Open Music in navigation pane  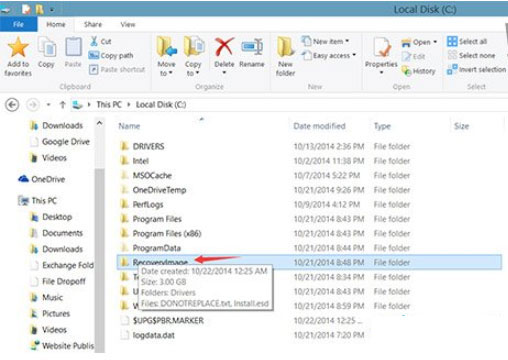click(x=52, y=297)
